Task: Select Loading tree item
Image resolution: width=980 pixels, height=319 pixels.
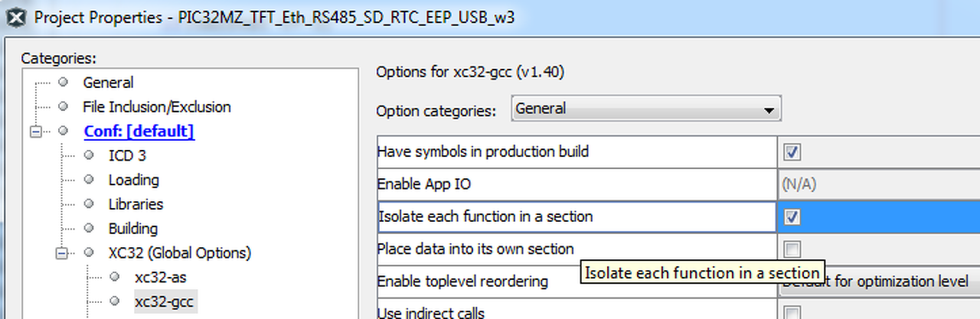Action: tap(133, 180)
